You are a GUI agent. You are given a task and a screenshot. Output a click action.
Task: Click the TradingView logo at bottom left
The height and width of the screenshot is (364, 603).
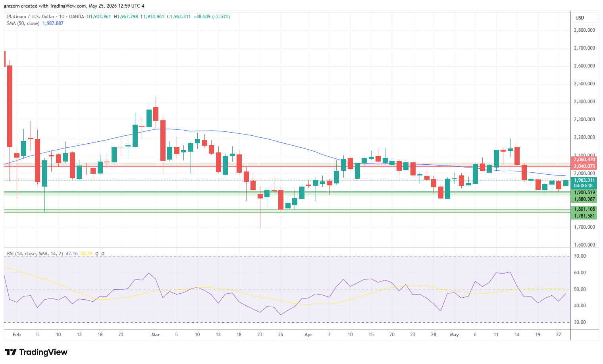(x=36, y=352)
